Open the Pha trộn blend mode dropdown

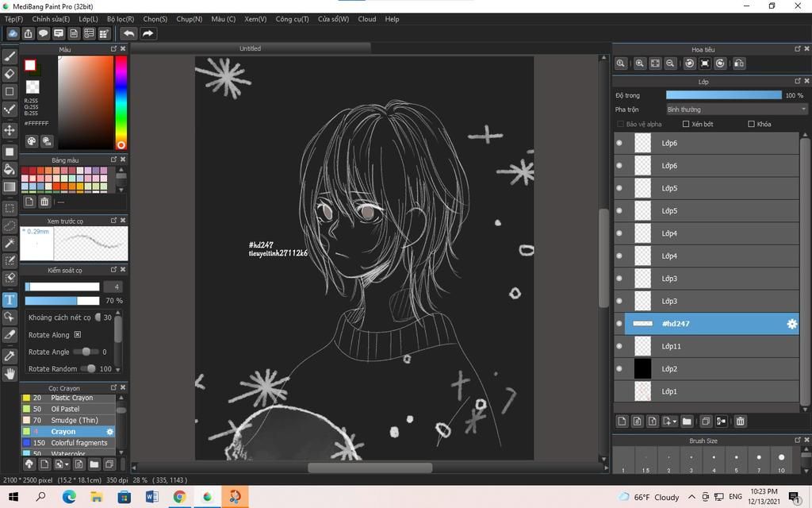[737, 110]
